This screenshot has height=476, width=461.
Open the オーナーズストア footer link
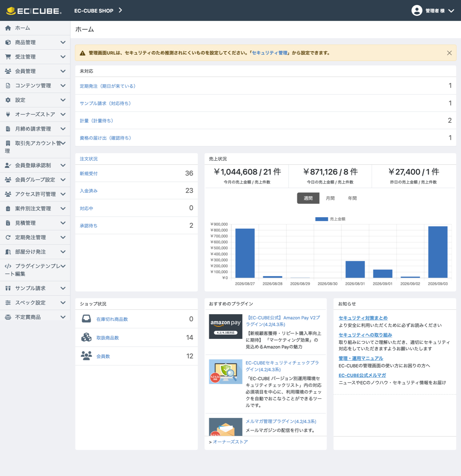click(230, 442)
